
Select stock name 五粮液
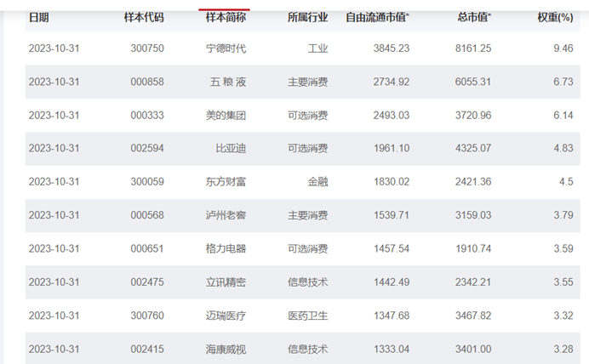(x=228, y=82)
